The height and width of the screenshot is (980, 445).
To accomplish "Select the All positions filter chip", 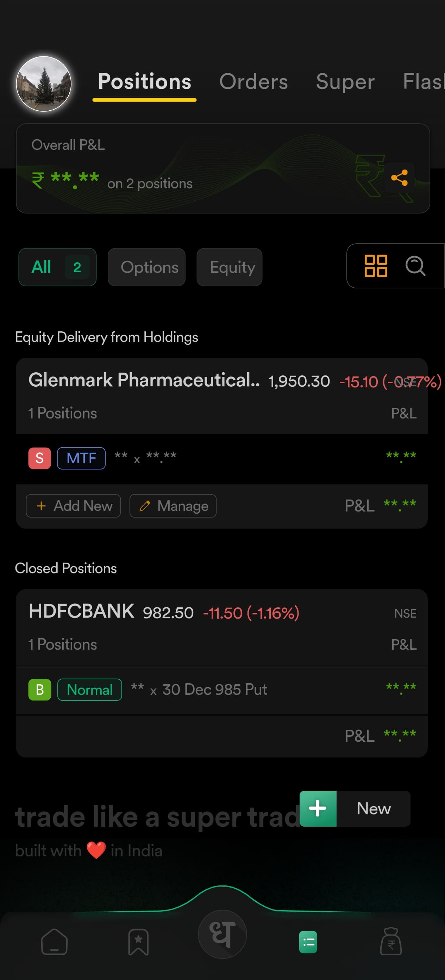I will pyautogui.click(x=57, y=267).
